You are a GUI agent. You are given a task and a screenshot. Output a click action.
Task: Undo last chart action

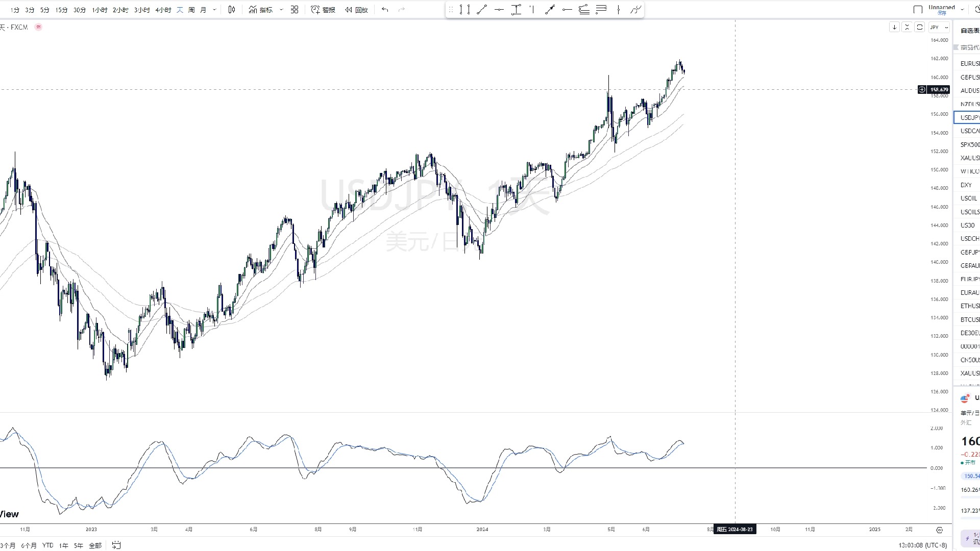[x=385, y=10]
